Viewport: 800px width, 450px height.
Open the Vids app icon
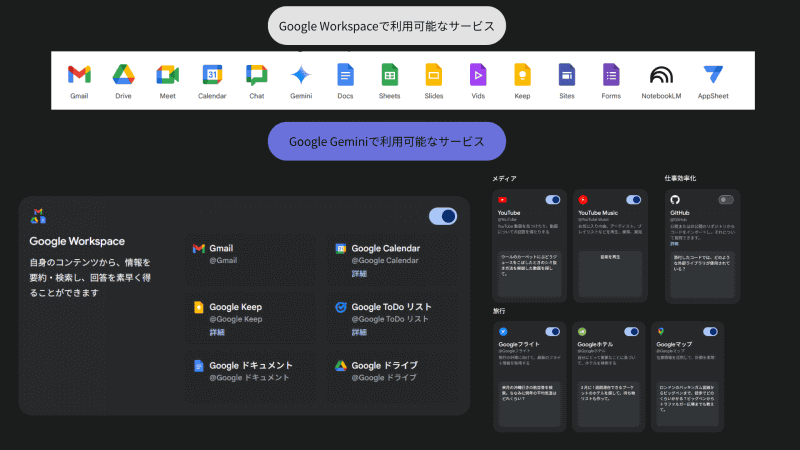coord(478,75)
